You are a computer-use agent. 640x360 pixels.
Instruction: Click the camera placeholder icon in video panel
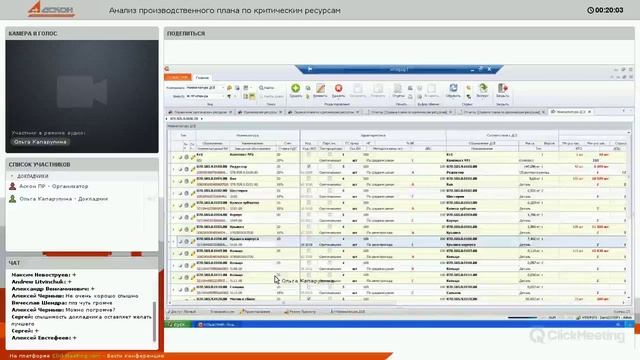[x=82, y=91]
